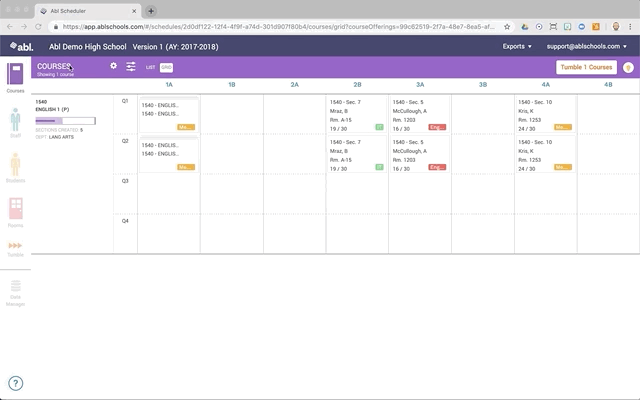Open the Chrome profile avatar
This screenshot has height=400, width=640.
[x=616, y=27]
